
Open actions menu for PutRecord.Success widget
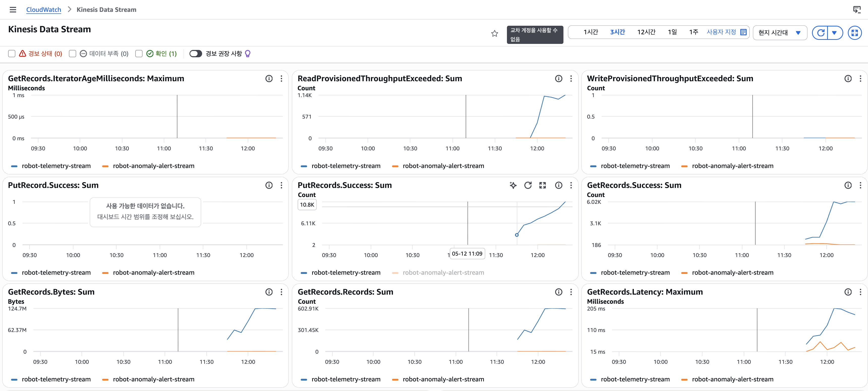point(281,186)
